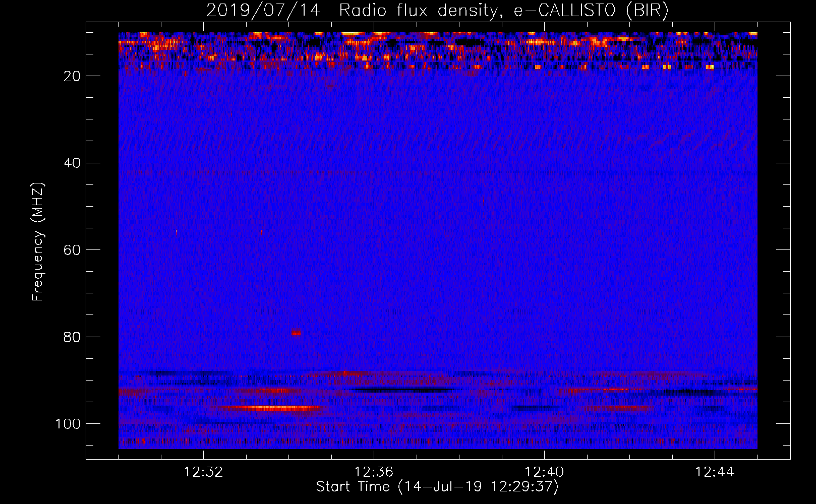
Task: Click the 40 MHz frequency tick label
Action: (72, 163)
